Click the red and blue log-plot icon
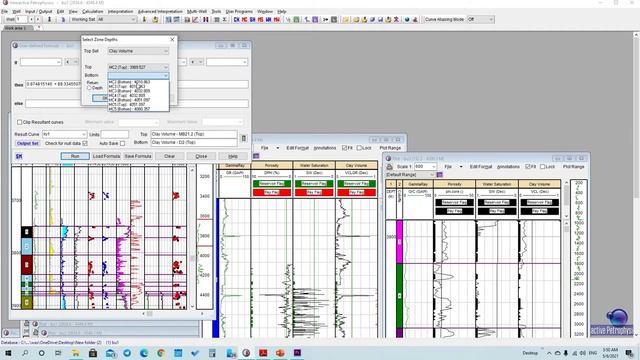The height and width of the screenshot is (360, 640). click(x=205, y=19)
